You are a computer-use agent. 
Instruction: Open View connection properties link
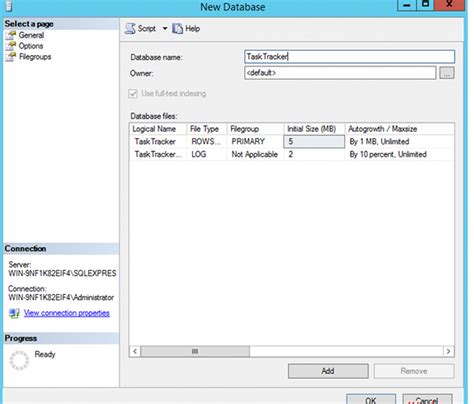67,313
